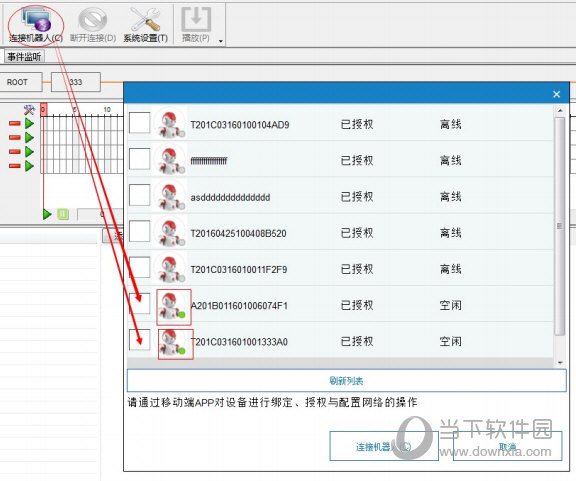Click the green play button below timeline
The height and width of the screenshot is (481, 576).
(x=47, y=214)
